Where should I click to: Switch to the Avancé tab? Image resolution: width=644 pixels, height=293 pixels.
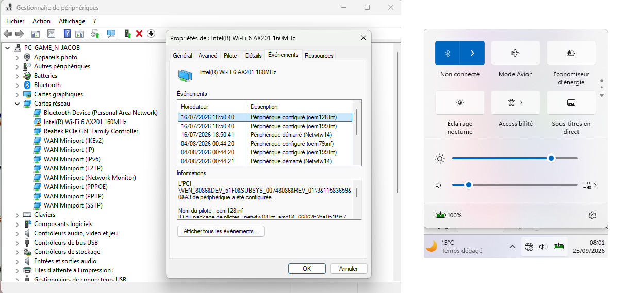(208, 56)
